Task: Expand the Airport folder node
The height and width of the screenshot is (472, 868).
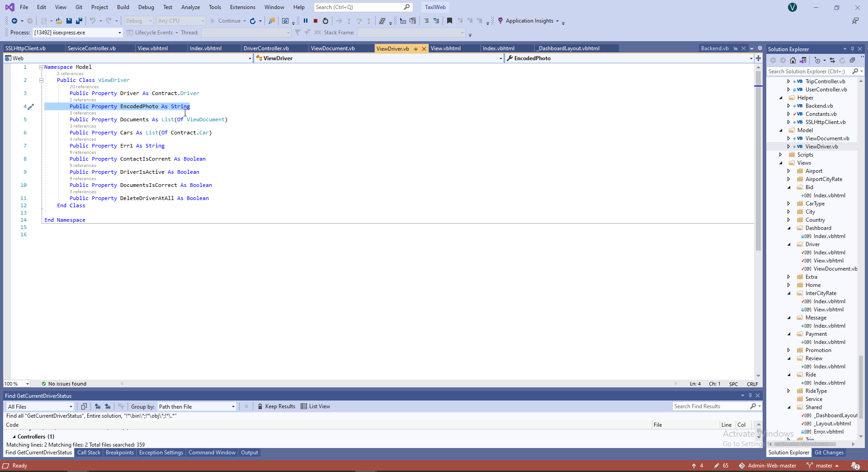Action: (789, 171)
